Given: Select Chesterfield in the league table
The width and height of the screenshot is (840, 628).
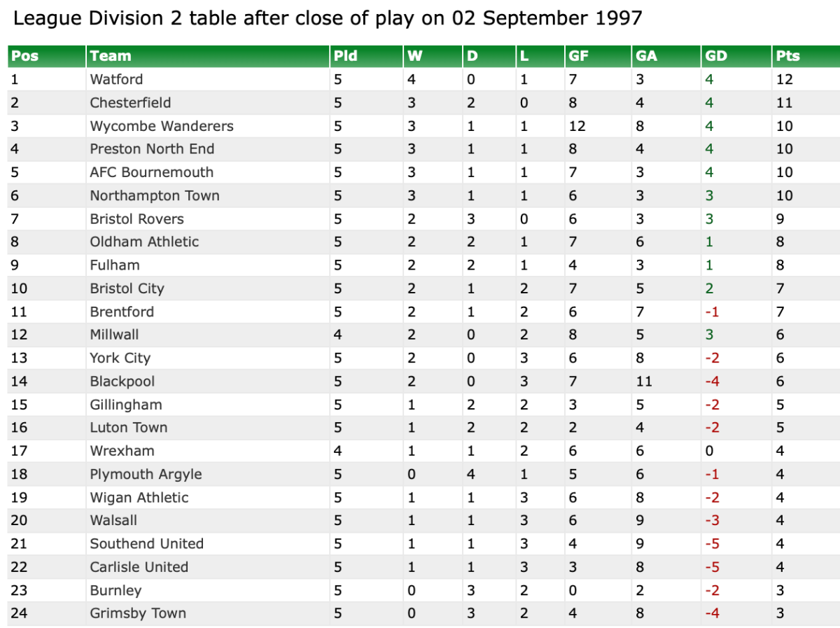Looking at the screenshot, I should [x=130, y=102].
